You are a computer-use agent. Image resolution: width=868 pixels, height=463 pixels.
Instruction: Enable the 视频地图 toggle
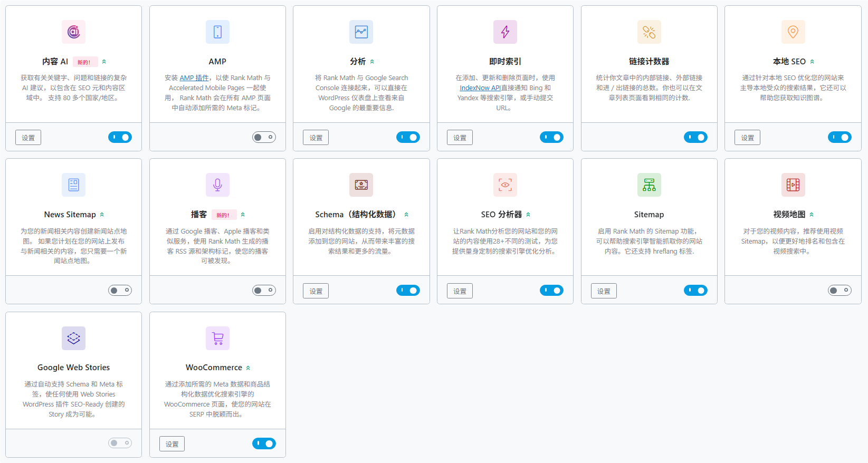tap(840, 290)
